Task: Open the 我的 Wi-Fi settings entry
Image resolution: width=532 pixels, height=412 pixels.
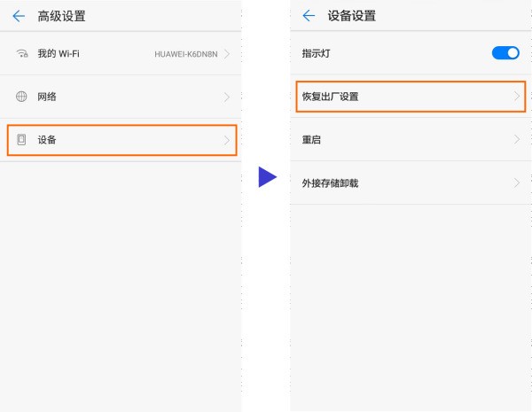Action: tap(60, 54)
